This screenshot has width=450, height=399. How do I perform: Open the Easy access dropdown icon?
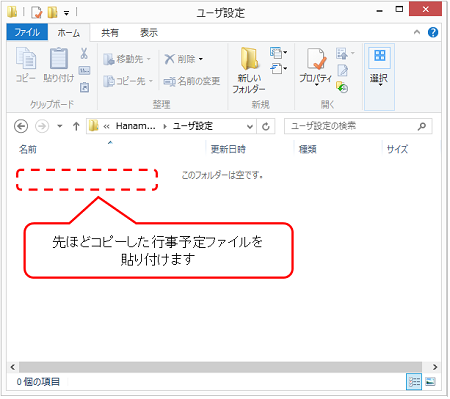278,69
